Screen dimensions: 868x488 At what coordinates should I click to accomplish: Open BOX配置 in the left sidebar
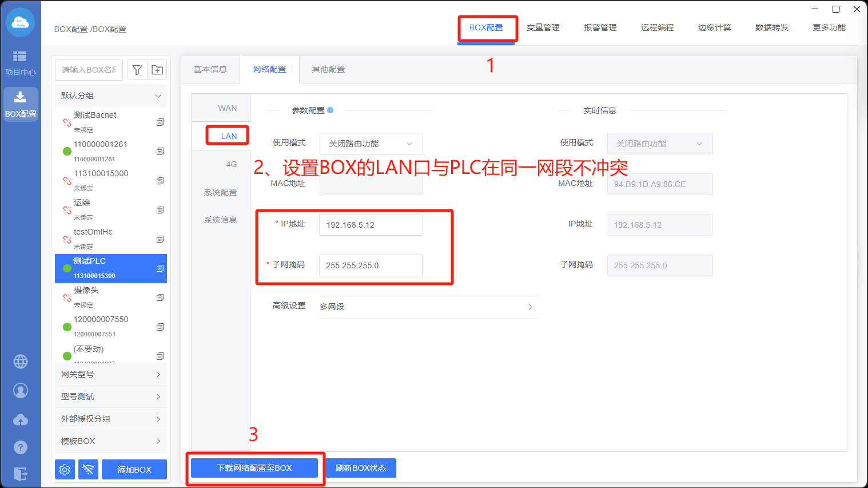pyautogui.click(x=21, y=105)
